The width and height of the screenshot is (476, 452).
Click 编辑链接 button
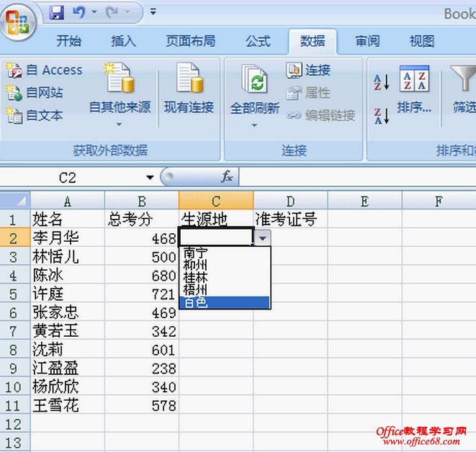coord(320,116)
